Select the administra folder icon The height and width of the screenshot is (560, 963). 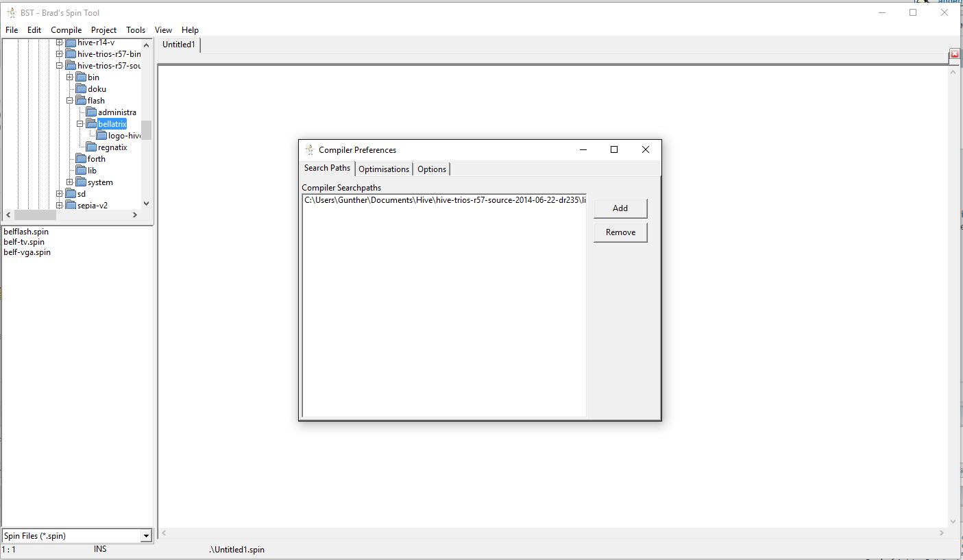(x=91, y=112)
